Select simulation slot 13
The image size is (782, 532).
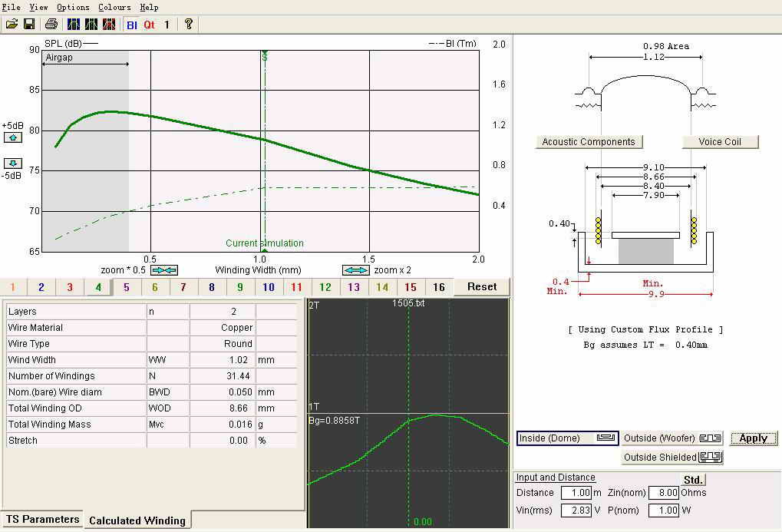point(354,287)
